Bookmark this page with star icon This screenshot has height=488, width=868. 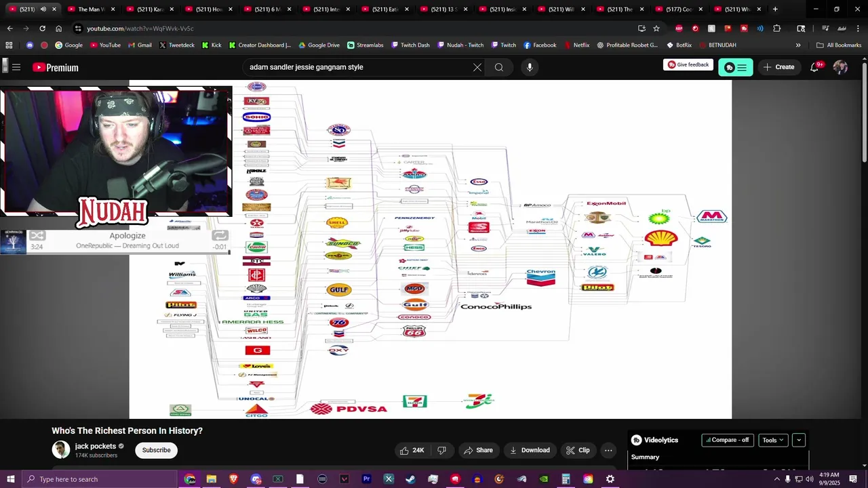[x=656, y=28]
